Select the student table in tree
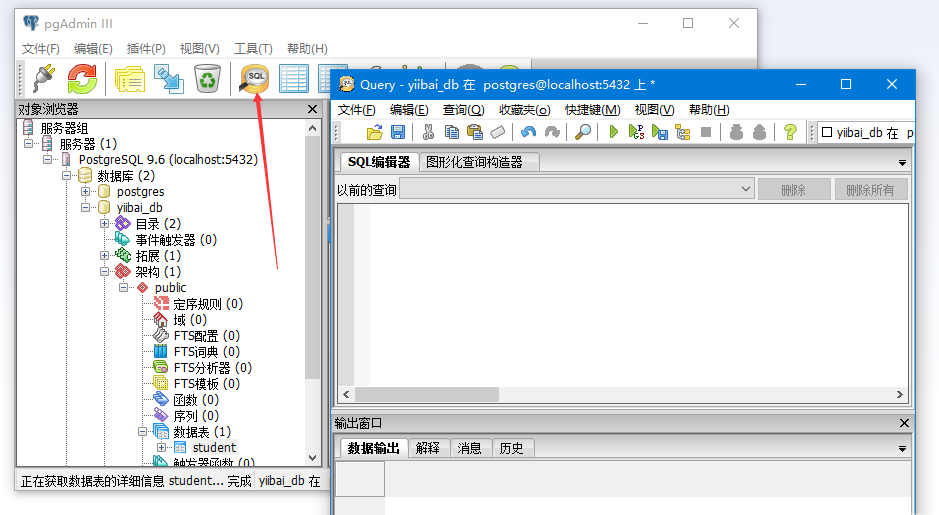 pyautogui.click(x=214, y=447)
